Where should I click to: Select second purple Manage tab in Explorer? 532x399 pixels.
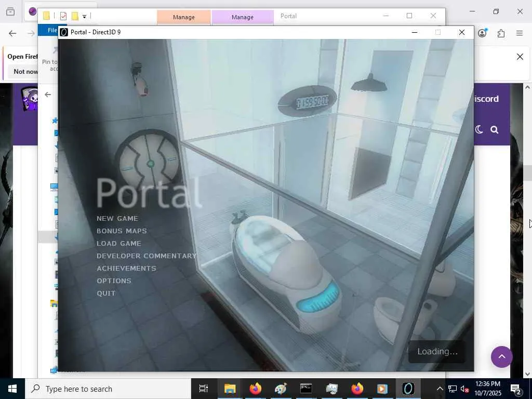[x=242, y=17]
